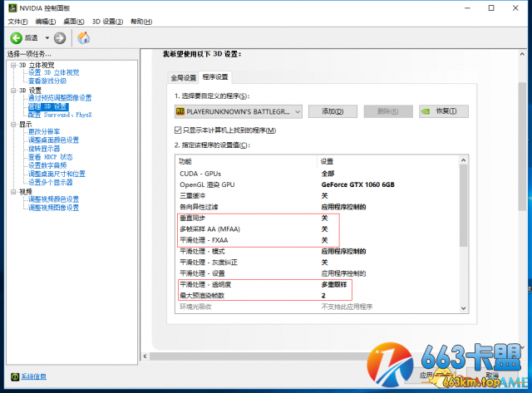Select the OpenGL 渲染 GPU setting row
Viewport: 532px width, 393px height.
click(x=318, y=184)
